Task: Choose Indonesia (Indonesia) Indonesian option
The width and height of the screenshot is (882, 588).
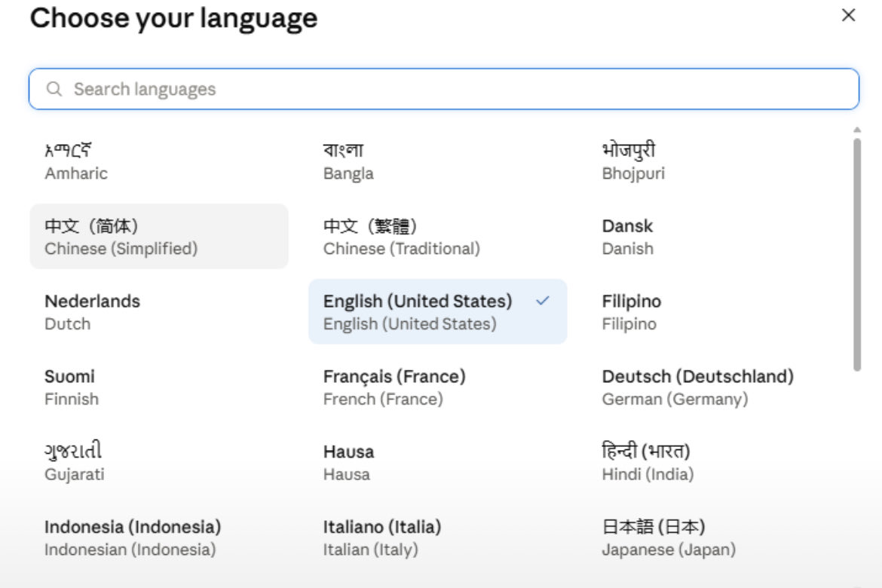Action: (x=158, y=537)
